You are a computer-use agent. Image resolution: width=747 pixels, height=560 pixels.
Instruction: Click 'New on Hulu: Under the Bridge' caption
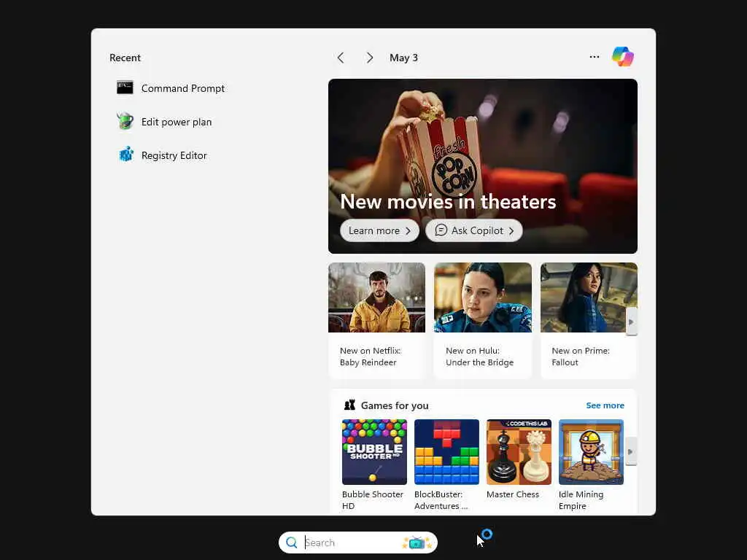(x=479, y=356)
